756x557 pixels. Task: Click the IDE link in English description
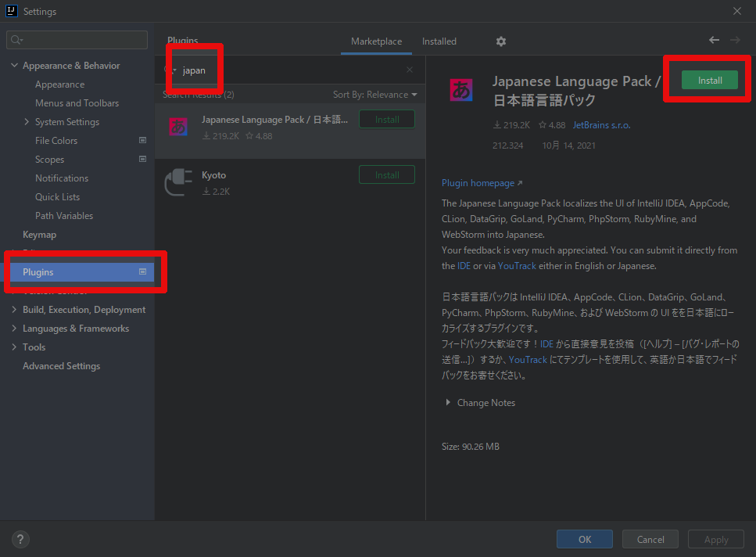464,266
